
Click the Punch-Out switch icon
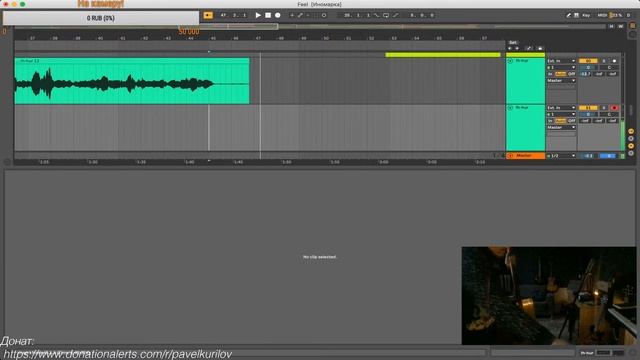coord(396,15)
